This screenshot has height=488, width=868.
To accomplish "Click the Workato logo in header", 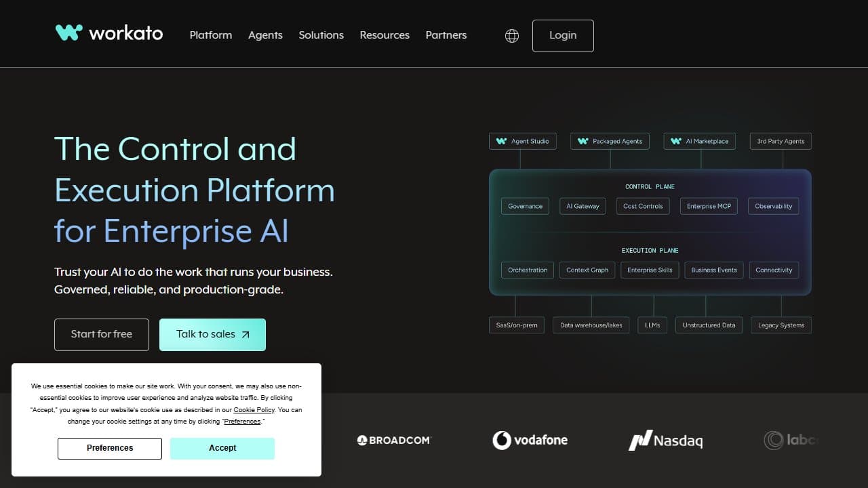I will pyautogui.click(x=109, y=33).
